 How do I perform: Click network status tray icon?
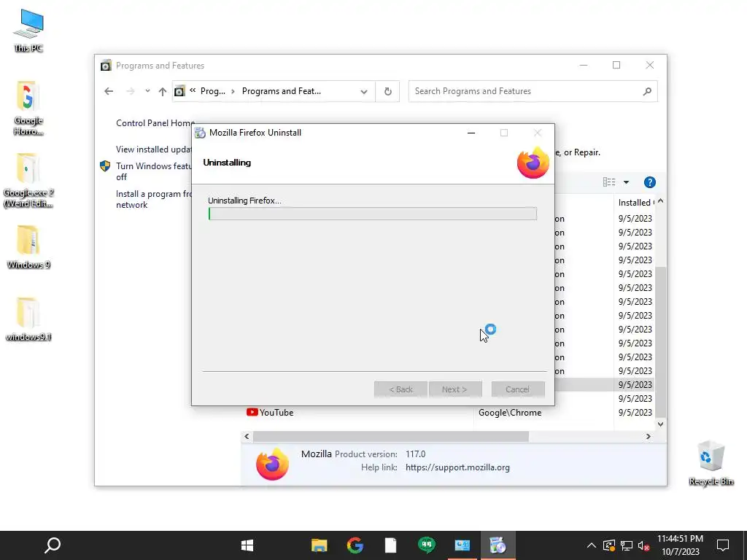pyautogui.click(x=627, y=545)
